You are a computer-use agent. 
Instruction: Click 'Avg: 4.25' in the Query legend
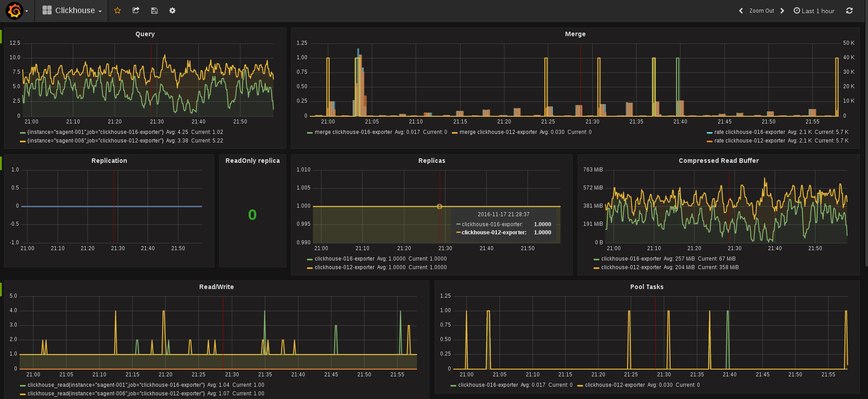pyautogui.click(x=177, y=132)
